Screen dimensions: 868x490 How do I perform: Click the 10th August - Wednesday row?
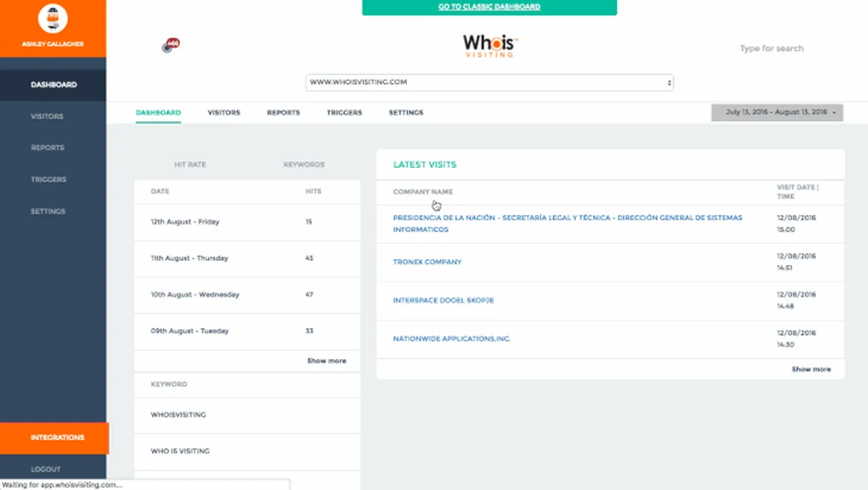click(247, 295)
